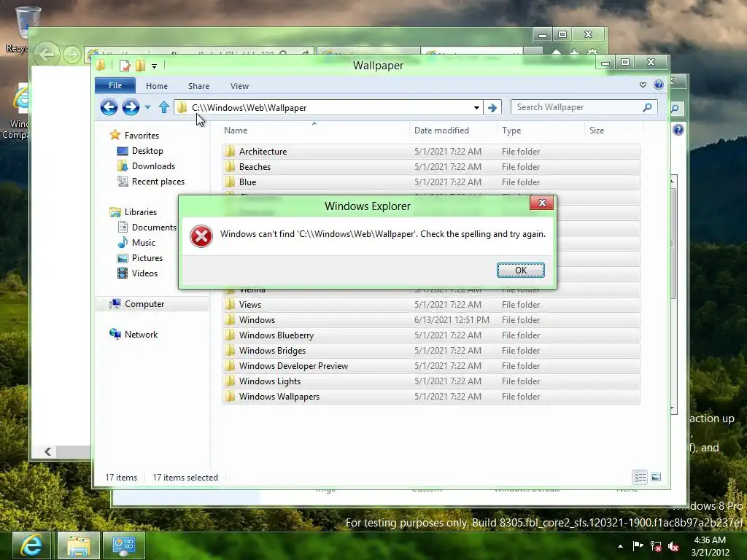747x560 pixels.
Task: Open Desktop under Favorites
Action: [x=147, y=150]
